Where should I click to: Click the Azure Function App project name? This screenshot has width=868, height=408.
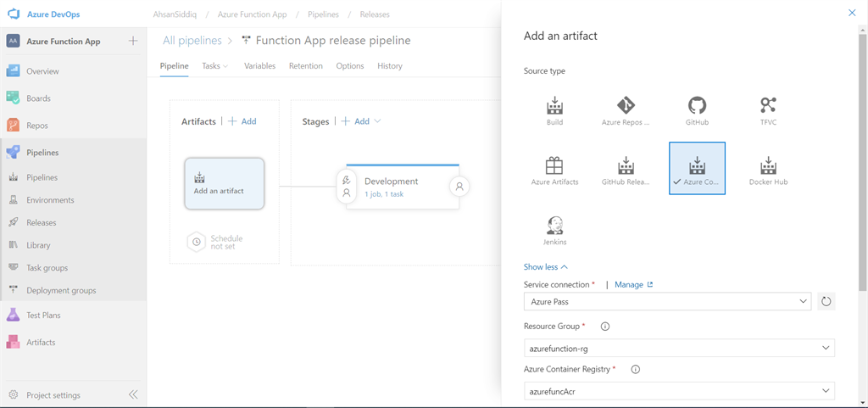pos(64,42)
